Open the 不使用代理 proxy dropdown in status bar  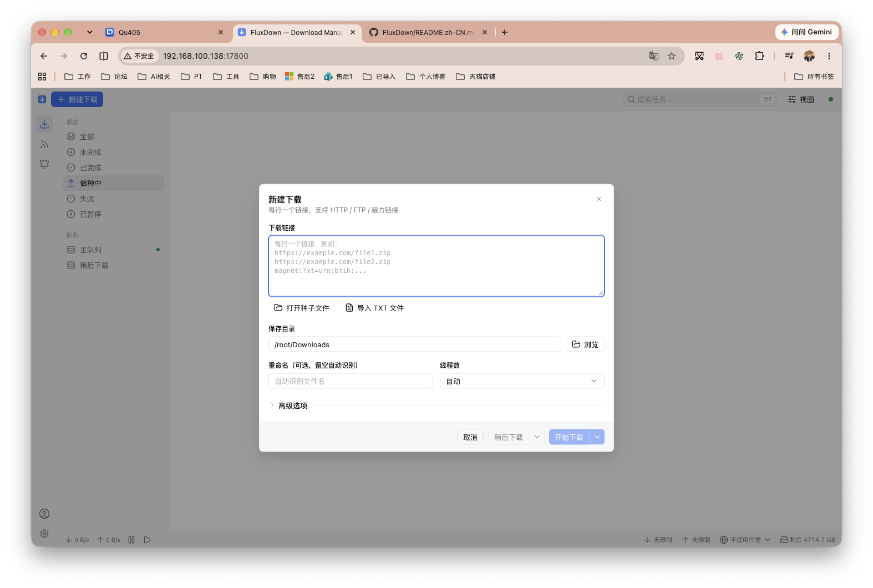pyautogui.click(x=745, y=540)
